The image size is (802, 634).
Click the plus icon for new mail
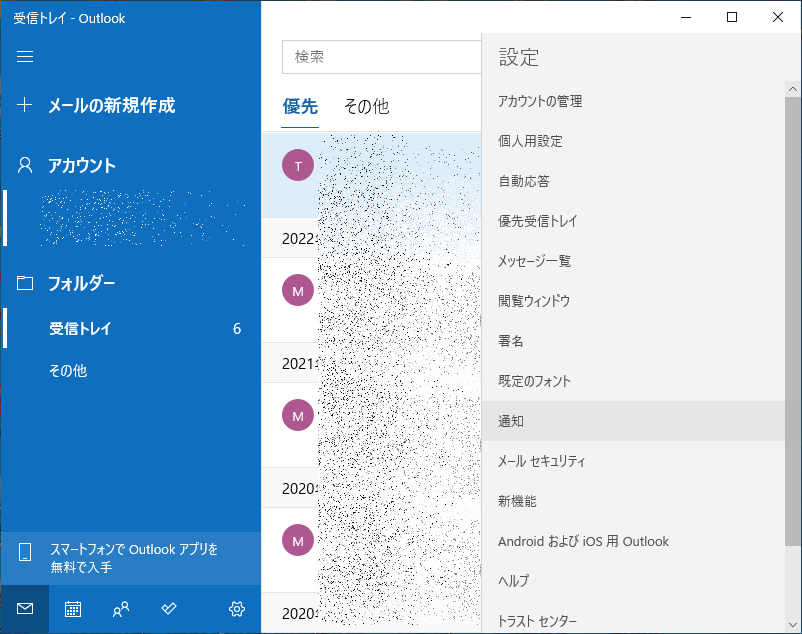tap(25, 105)
